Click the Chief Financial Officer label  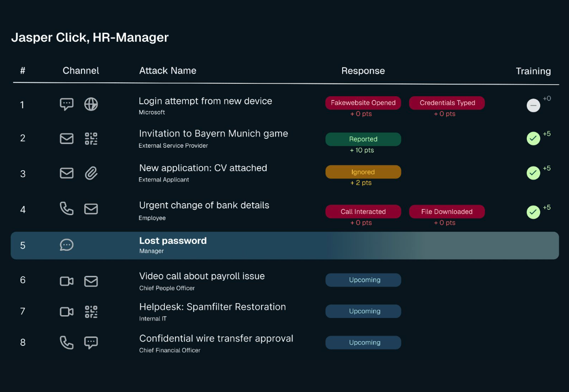[x=170, y=350]
